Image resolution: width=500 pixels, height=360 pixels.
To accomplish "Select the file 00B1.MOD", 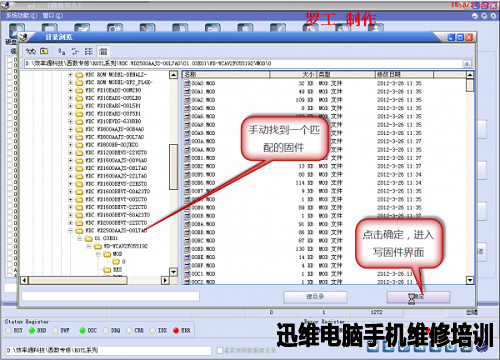I will tap(203, 158).
